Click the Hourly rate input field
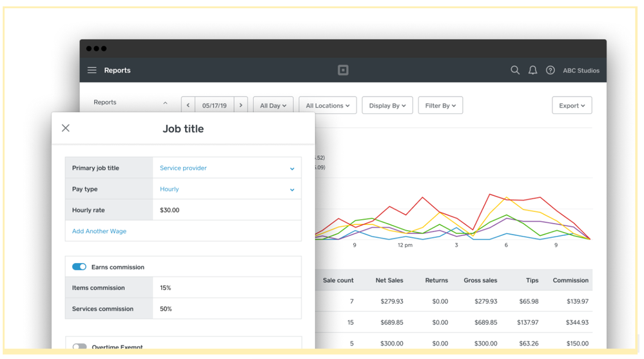Screen dimensions: 644x359 226,210
